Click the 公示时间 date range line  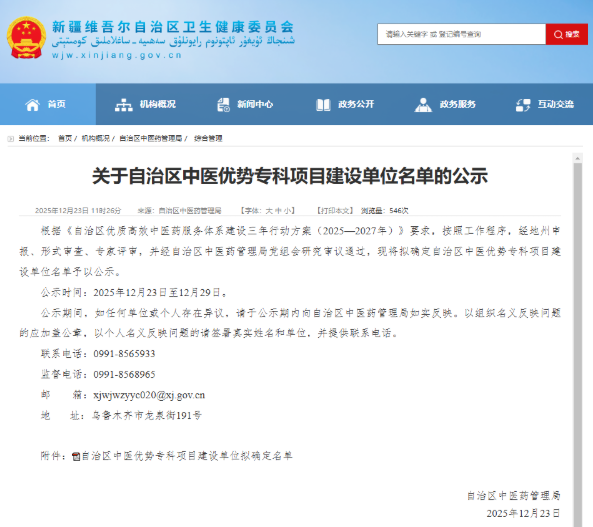[134, 292]
